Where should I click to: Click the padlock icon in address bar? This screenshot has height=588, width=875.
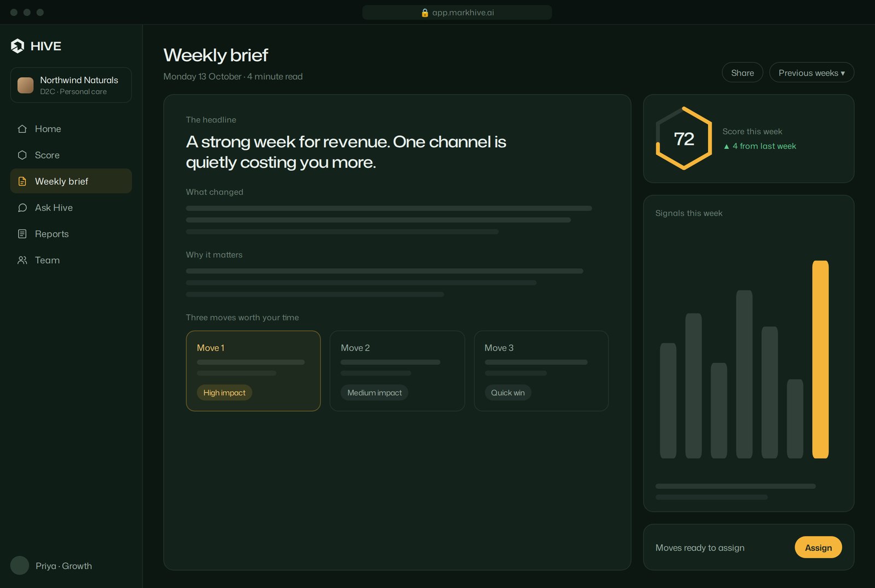[x=425, y=13]
